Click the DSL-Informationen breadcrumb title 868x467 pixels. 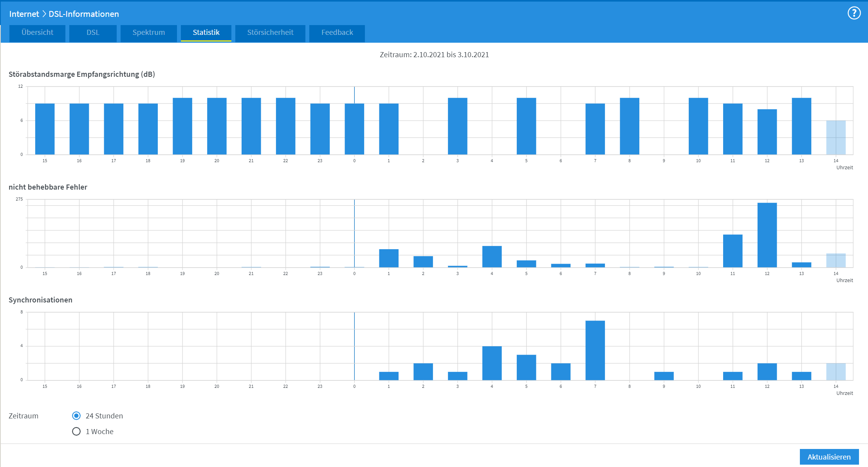point(84,14)
